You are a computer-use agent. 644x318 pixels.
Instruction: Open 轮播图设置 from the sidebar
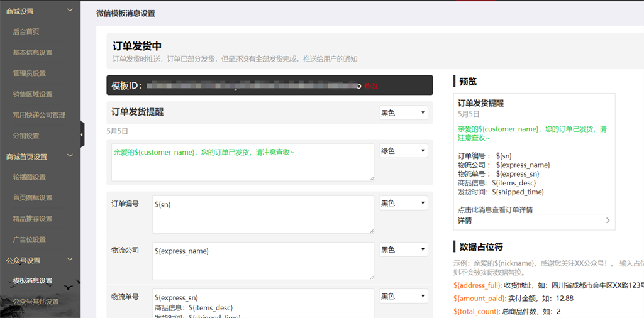click(x=30, y=177)
